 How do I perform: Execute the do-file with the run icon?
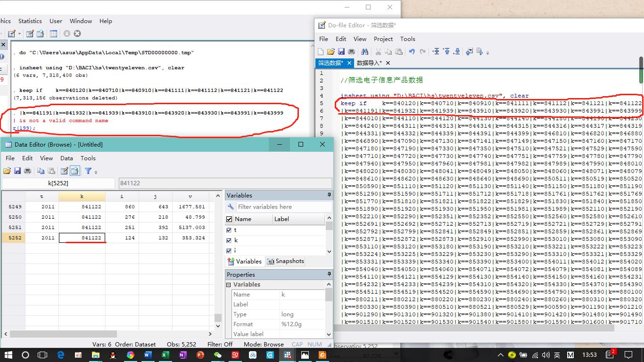click(480, 51)
